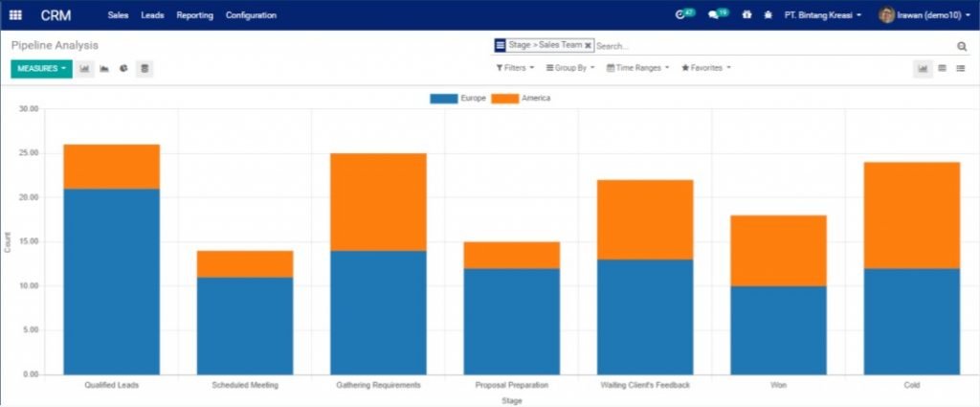Click the Count y-axis title
Screen dimensions: 980x407
point(8,242)
